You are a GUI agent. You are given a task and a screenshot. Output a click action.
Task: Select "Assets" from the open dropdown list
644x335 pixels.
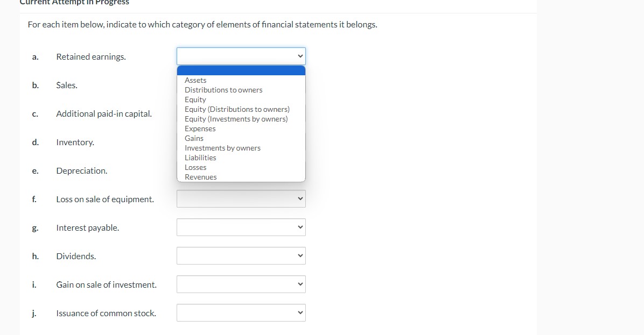(195, 80)
